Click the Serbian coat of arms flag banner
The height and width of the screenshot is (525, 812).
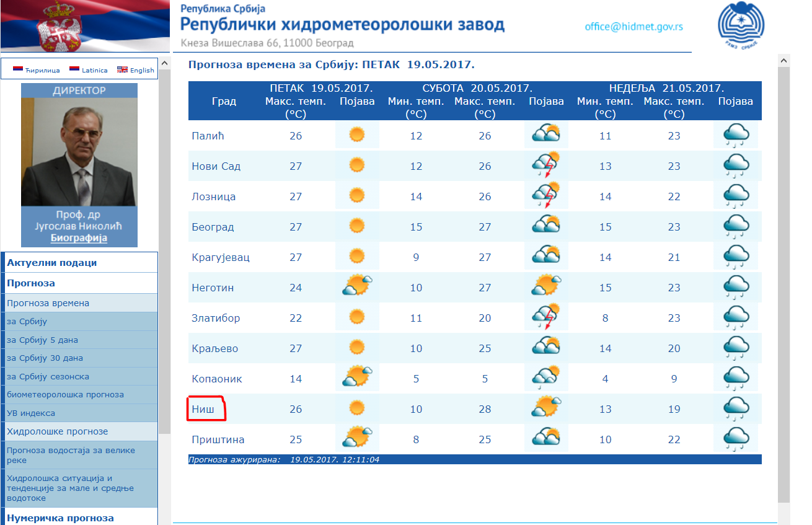click(x=84, y=26)
